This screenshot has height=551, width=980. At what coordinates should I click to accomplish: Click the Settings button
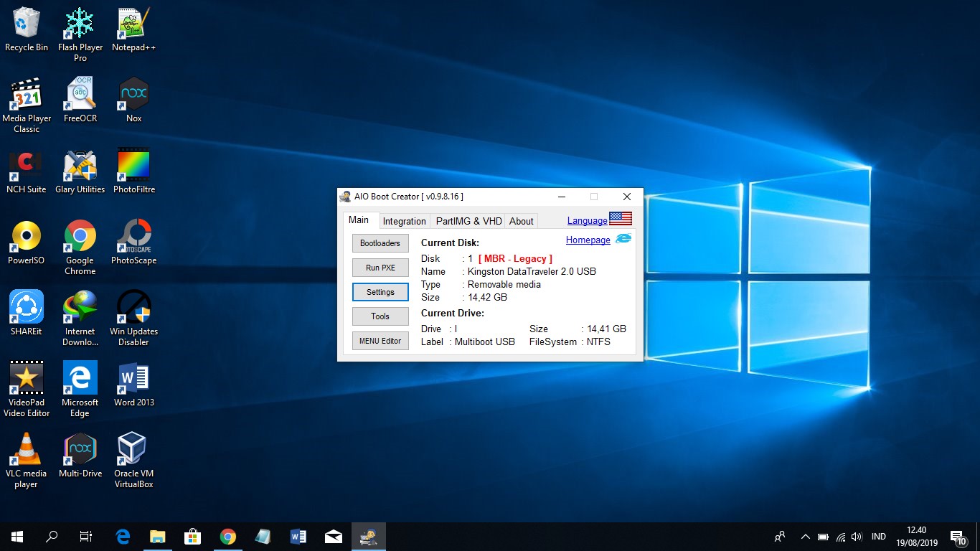380,291
